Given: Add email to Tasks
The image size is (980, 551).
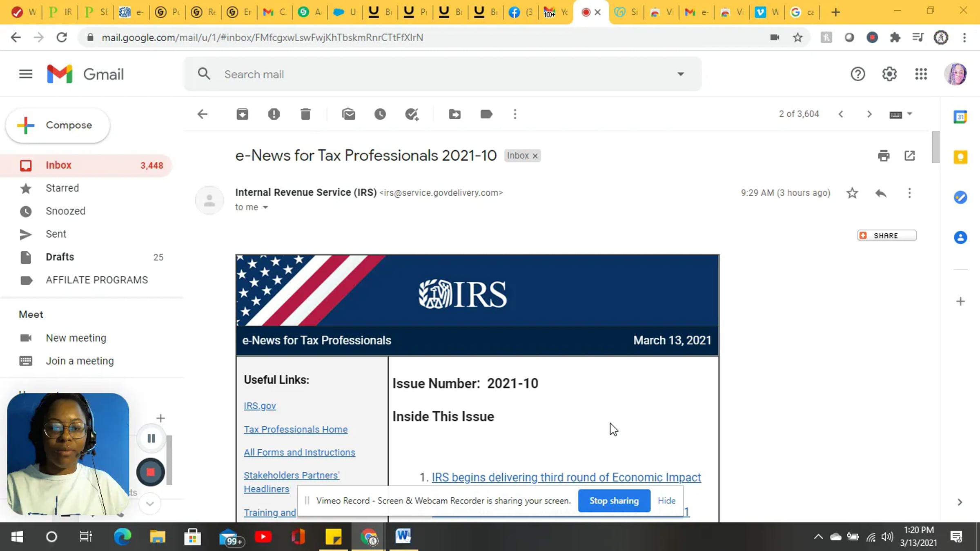Looking at the screenshot, I should click(412, 114).
